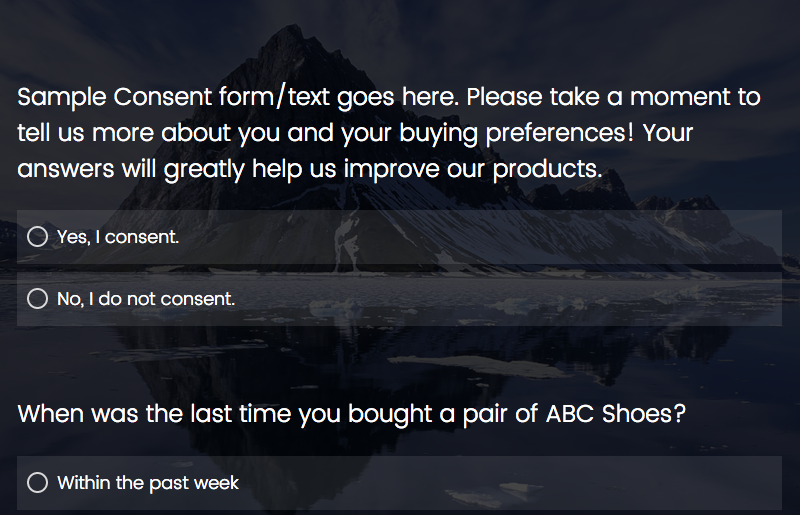Click the "Yes, I consent." label text

118,237
